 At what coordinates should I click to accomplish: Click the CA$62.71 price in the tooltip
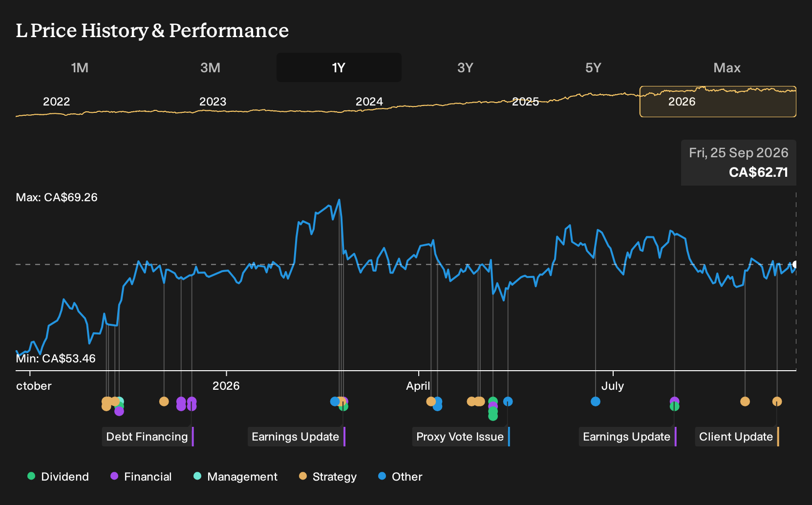tap(758, 172)
